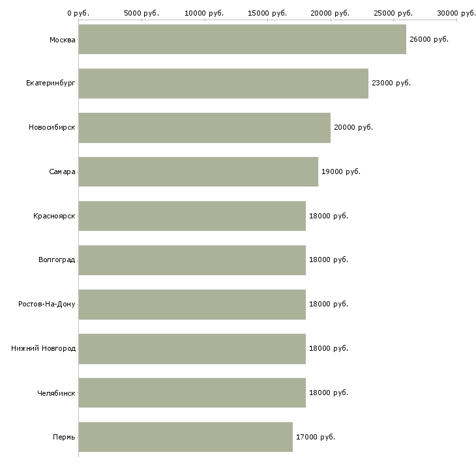Click the Красноярск bar

pos(192,216)
